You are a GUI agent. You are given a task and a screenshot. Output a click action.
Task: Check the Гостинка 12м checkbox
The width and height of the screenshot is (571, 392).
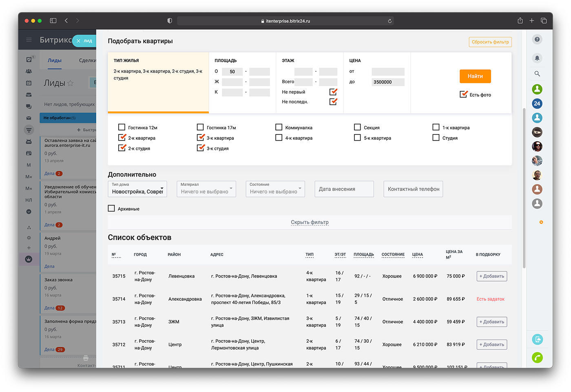tap(122, 127)
